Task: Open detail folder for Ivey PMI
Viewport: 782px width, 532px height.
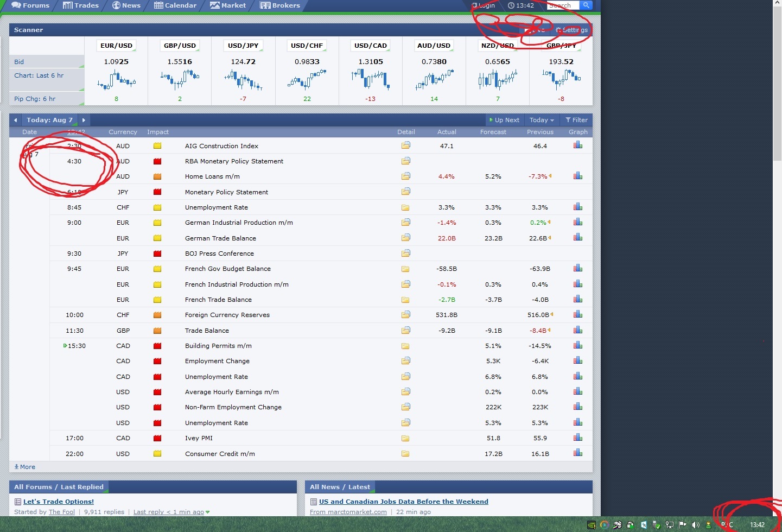Action: coord(405,438)
